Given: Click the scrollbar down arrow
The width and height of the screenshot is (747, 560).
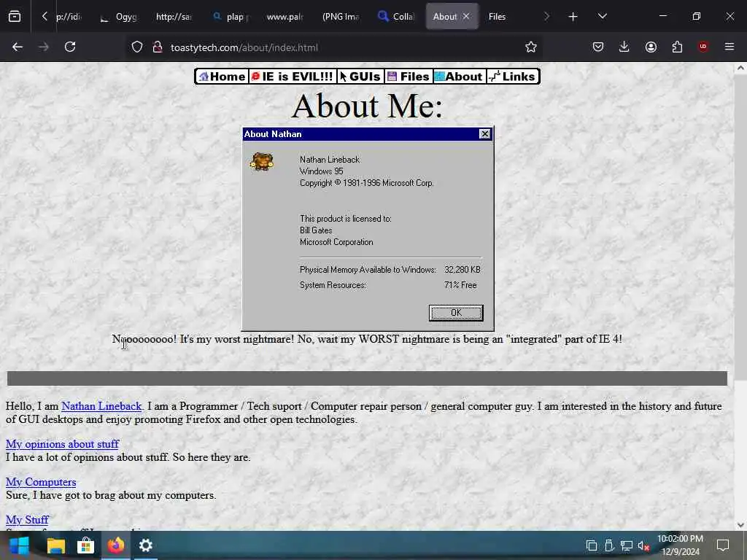Looking at the screenshot, I should coord(740,525).
